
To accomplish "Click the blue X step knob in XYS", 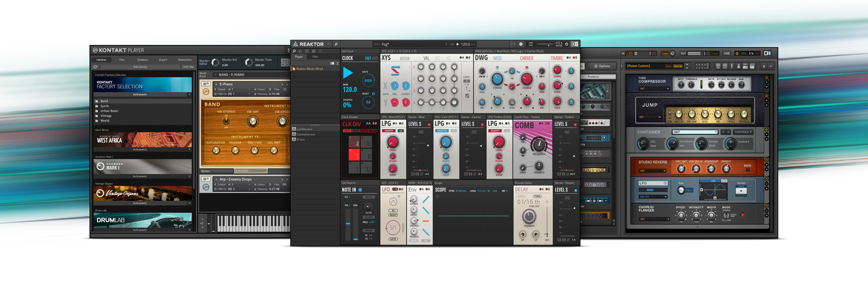I will (394, 86).
